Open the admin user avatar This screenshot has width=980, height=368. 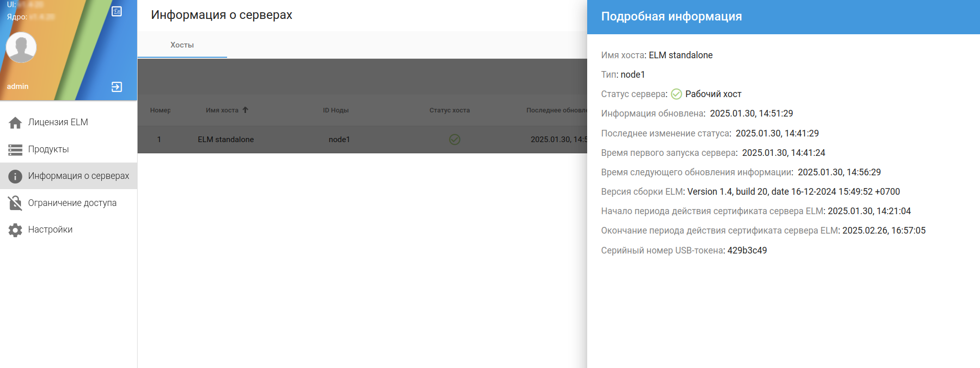pos(21,48)
